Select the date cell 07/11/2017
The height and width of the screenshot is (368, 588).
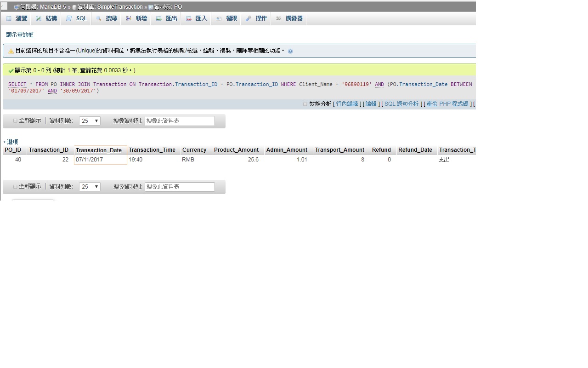tap(100, 160)
